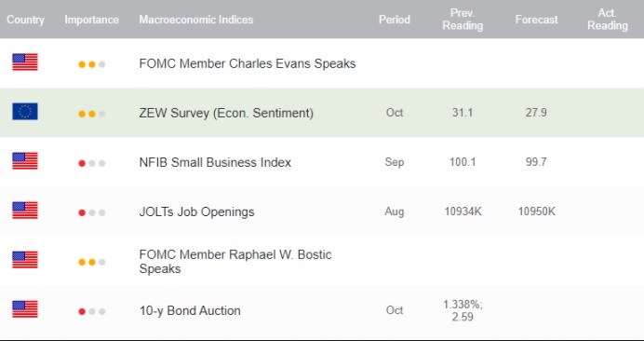Click the Forecast column header
This screenshot has height=341, width=644.
(x=536, y=20)
